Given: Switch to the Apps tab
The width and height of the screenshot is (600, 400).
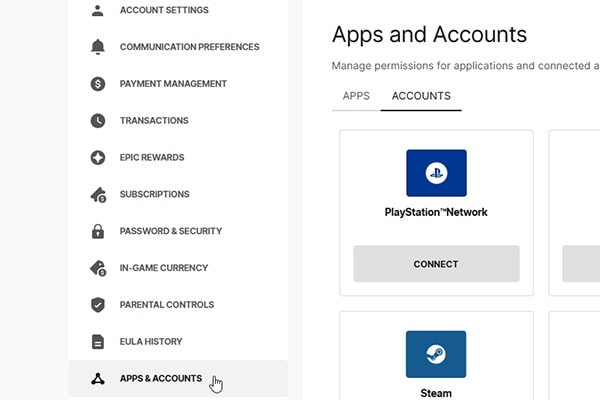Looking at the screenshot, I should (356, 96).
